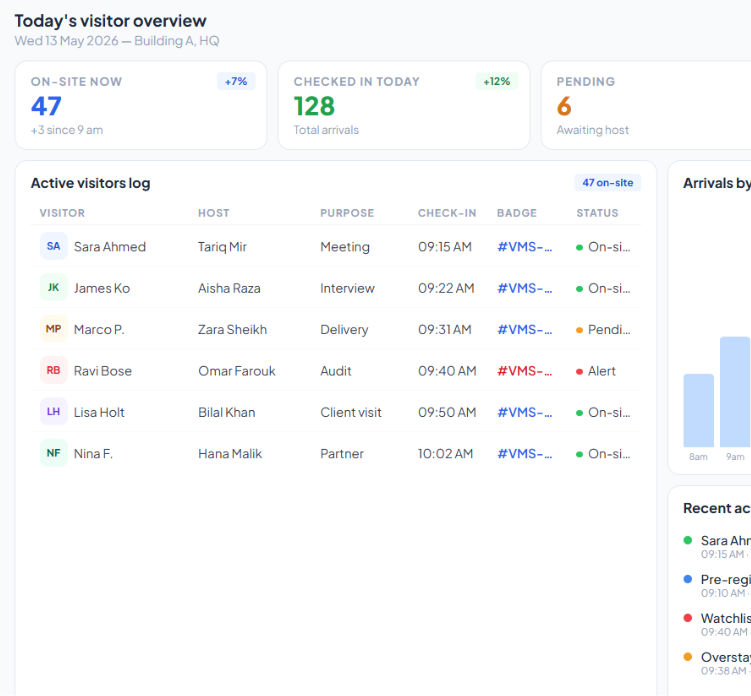The image size is (751, 696).
Task: Click check-in time 09:40 AM in the visitors log
Action: pos(447,371)
